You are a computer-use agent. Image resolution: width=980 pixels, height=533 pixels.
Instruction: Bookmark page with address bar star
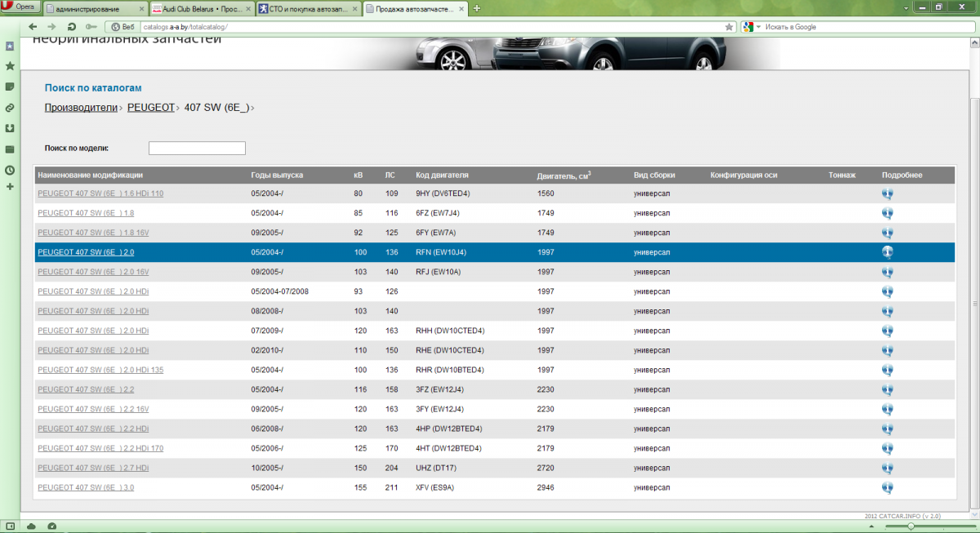[728, 27]
